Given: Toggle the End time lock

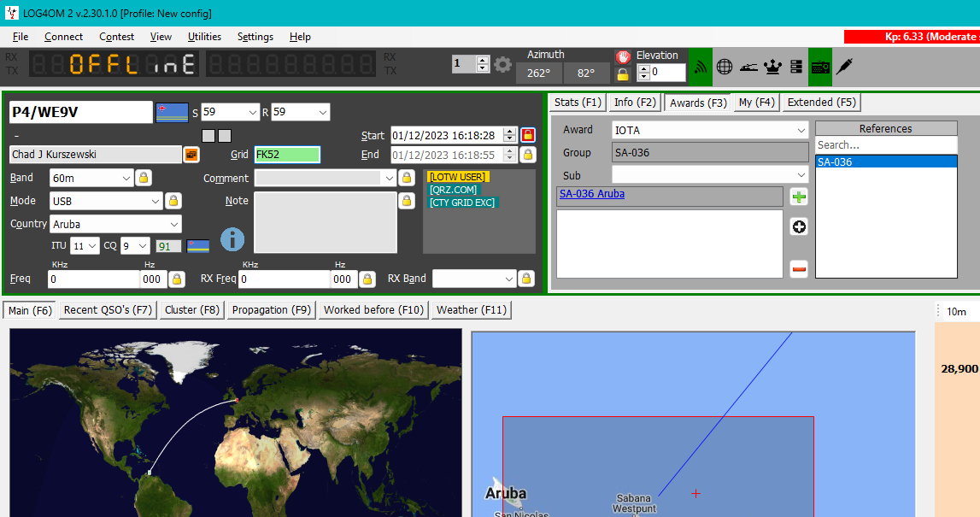Looking at the screenshot, I should tap(528, 155).
